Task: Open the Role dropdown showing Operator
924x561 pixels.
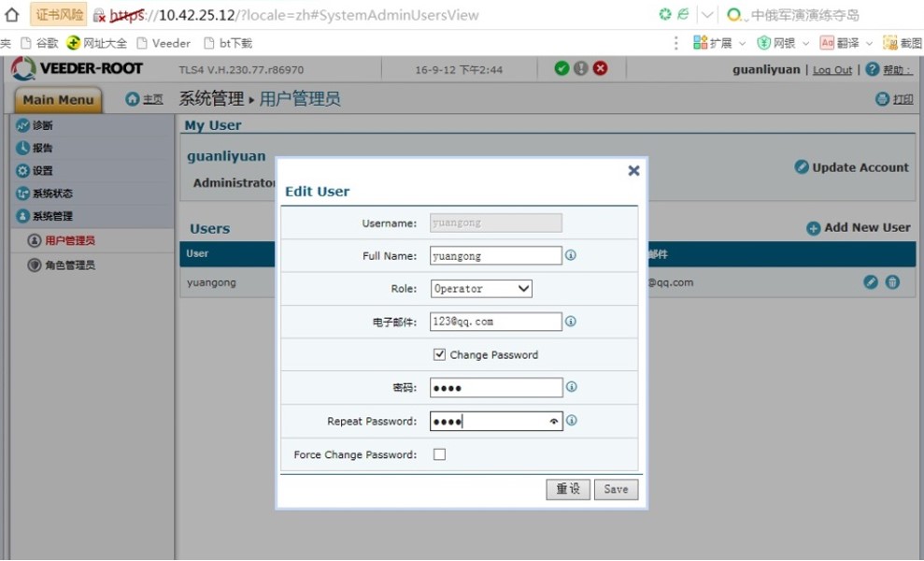Action: (481, 289)
